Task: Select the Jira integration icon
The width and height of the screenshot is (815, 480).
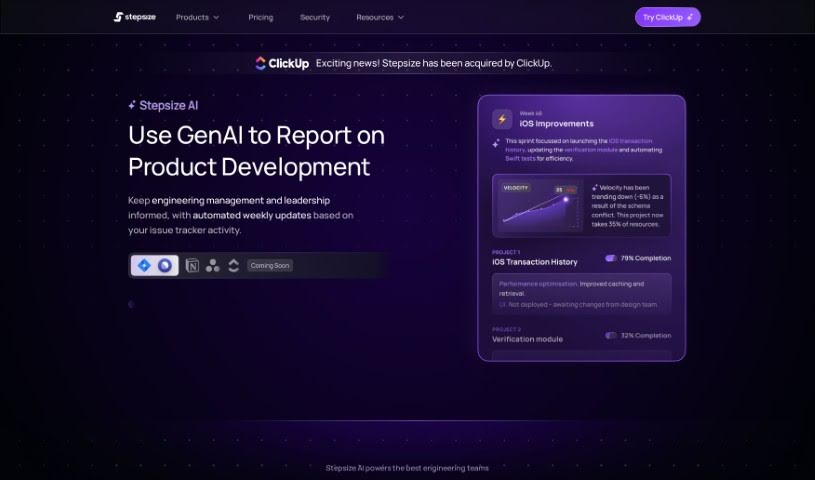Action: pos(144,265)
